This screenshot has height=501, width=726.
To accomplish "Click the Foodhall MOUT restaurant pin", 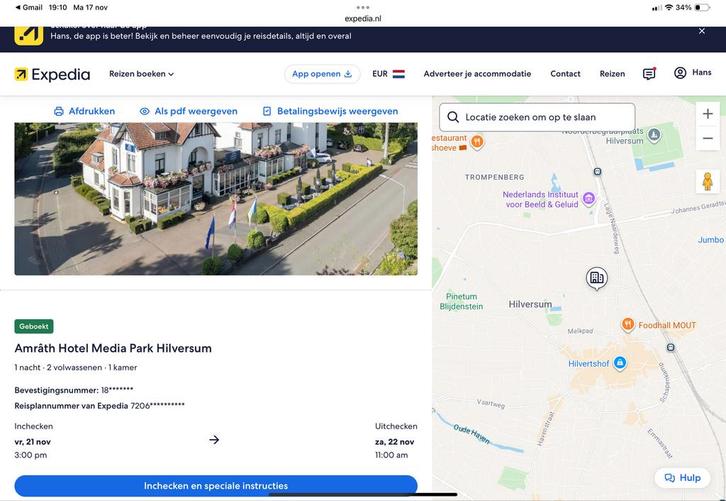I will (627, 324).
